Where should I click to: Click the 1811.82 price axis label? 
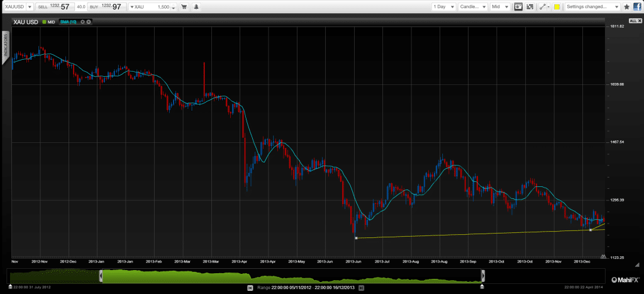pos(616,26)
